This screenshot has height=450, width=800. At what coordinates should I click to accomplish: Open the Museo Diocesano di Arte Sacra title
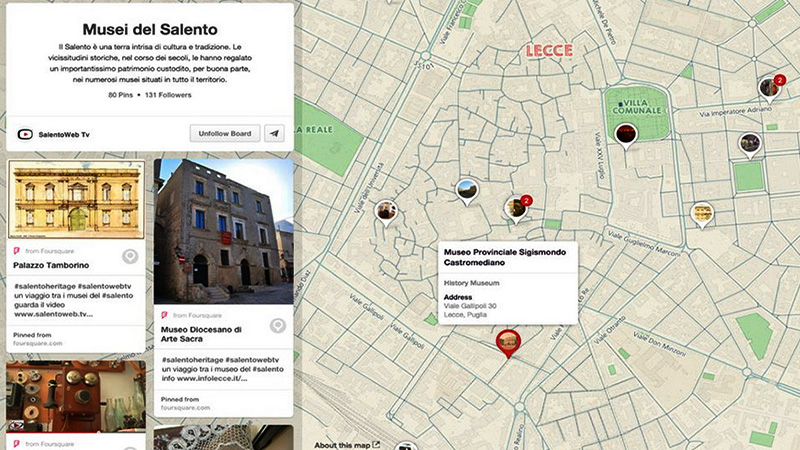[201, 334]
